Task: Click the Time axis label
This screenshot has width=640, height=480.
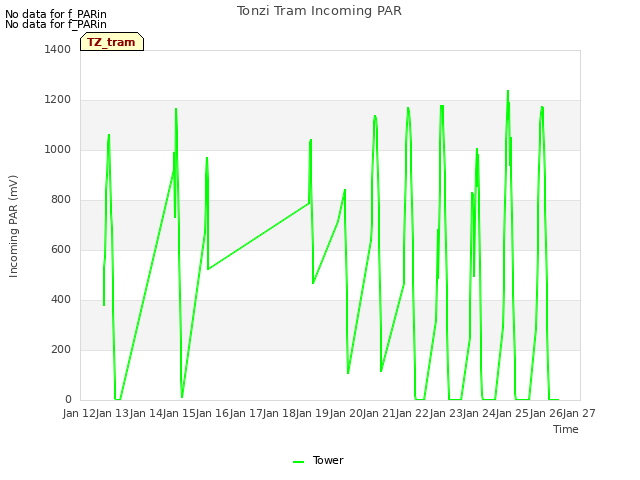Action: [x=566, y=429]
